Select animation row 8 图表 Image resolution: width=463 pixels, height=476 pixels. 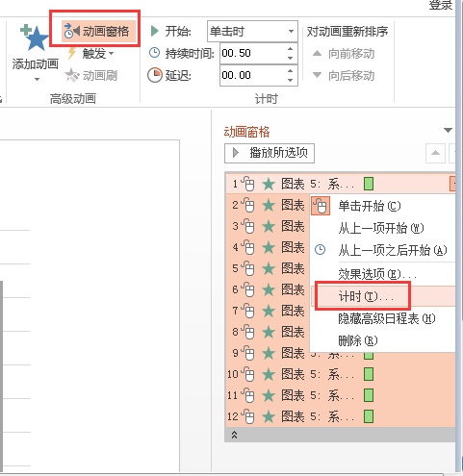click(x=268, y=332)
